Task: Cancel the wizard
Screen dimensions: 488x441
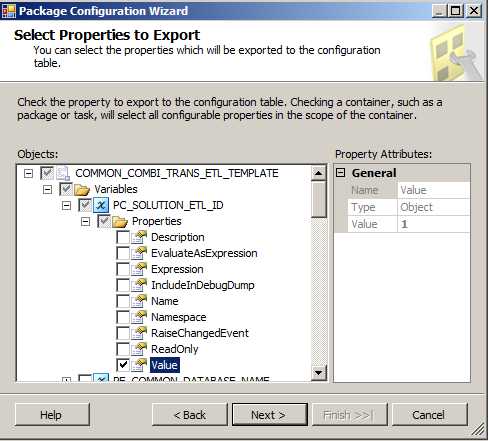Action: point(429,415)
